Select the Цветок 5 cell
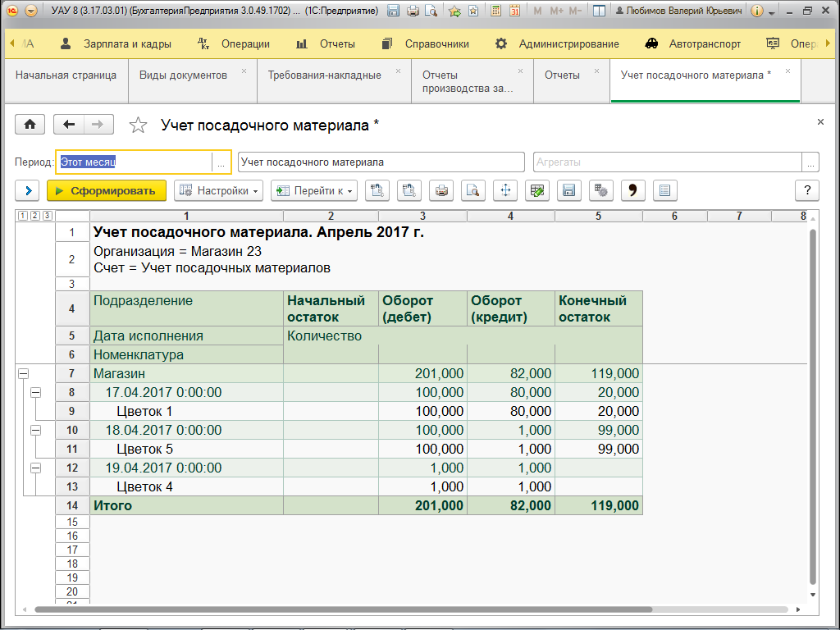Viewport: 840px width, 630px height. (186, 449)
